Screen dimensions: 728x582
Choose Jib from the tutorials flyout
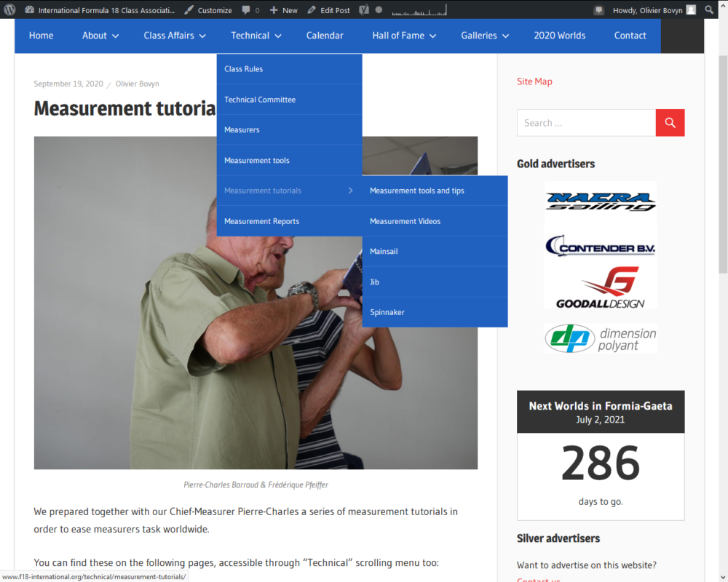[435, 282]
